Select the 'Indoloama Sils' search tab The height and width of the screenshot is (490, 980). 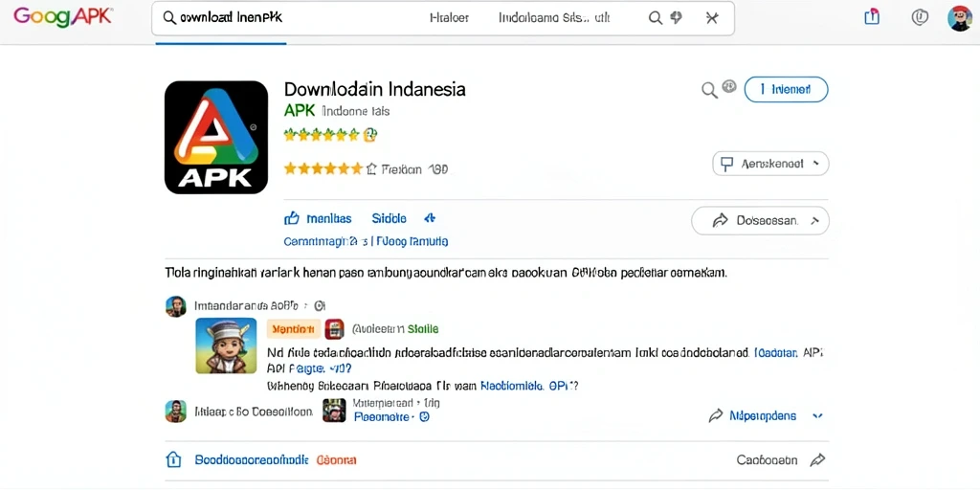554,17
